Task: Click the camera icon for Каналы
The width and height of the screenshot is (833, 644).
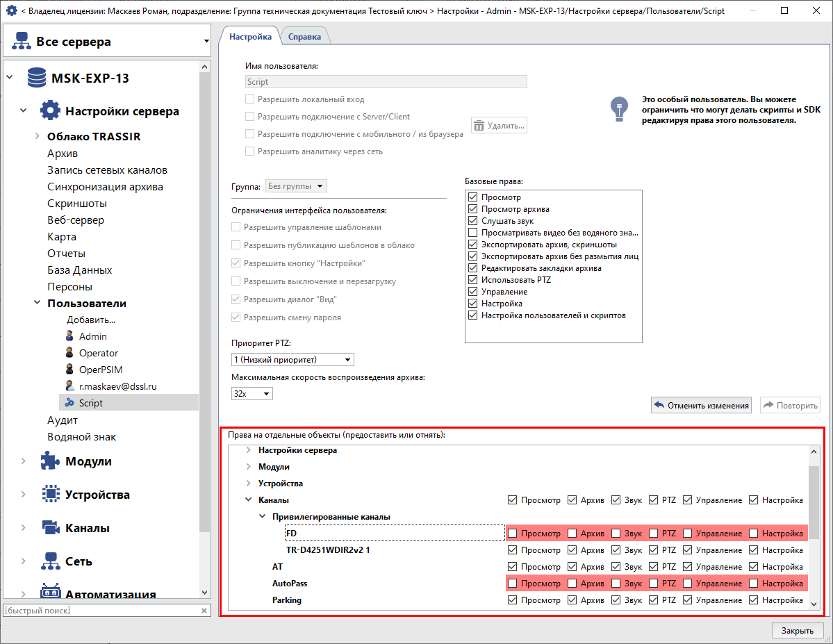Action: [51, 527]
